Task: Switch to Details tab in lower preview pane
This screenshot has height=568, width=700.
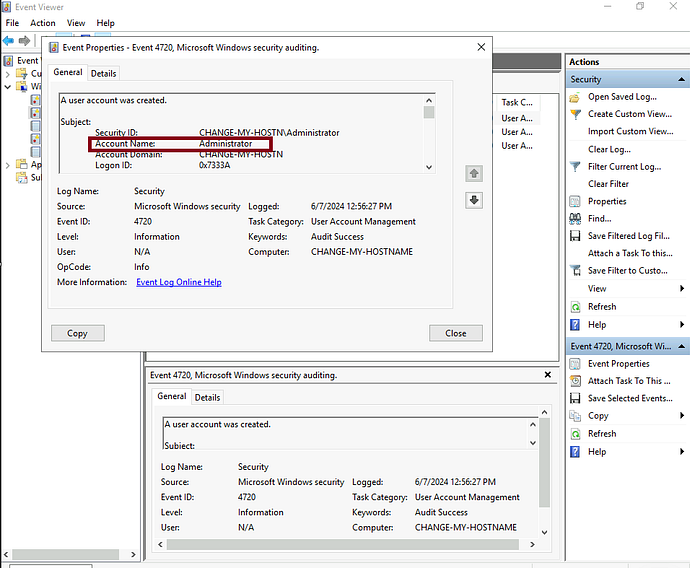Action: (208, 397)
